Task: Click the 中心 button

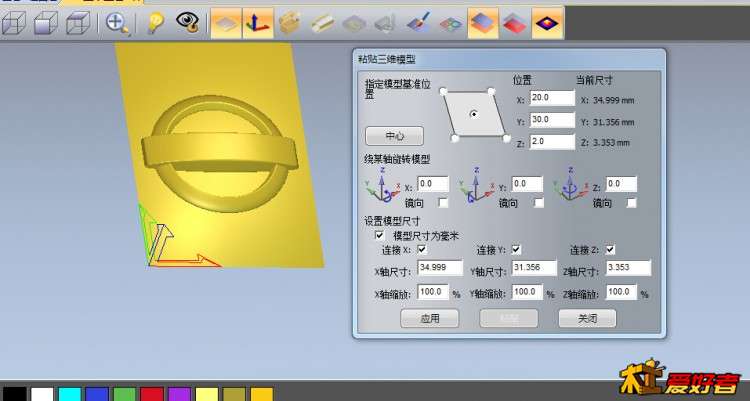Action: [394, 136]
